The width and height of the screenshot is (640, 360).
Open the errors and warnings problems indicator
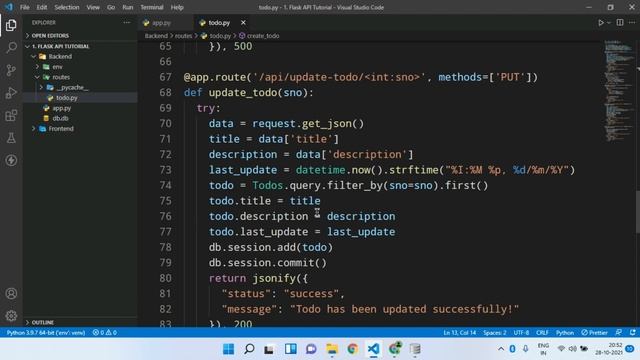(x=105, y=333)
